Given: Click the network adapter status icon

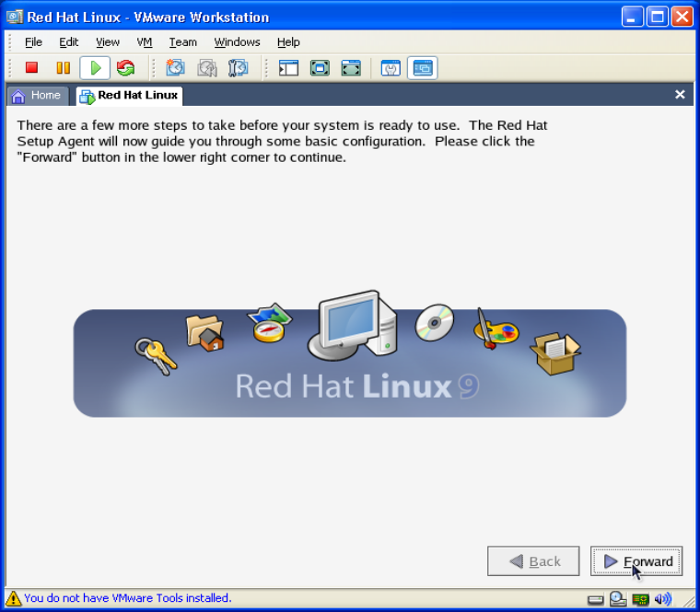Looking at the screenshot, I should [x=641, y=600].
